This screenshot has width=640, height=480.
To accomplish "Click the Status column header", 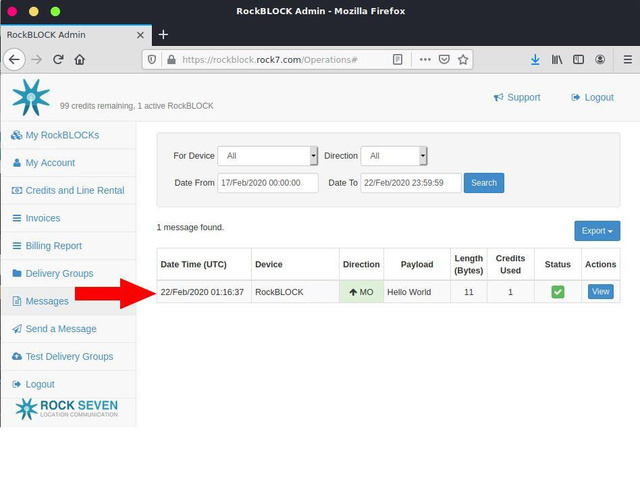I will (x=558, y=264).
